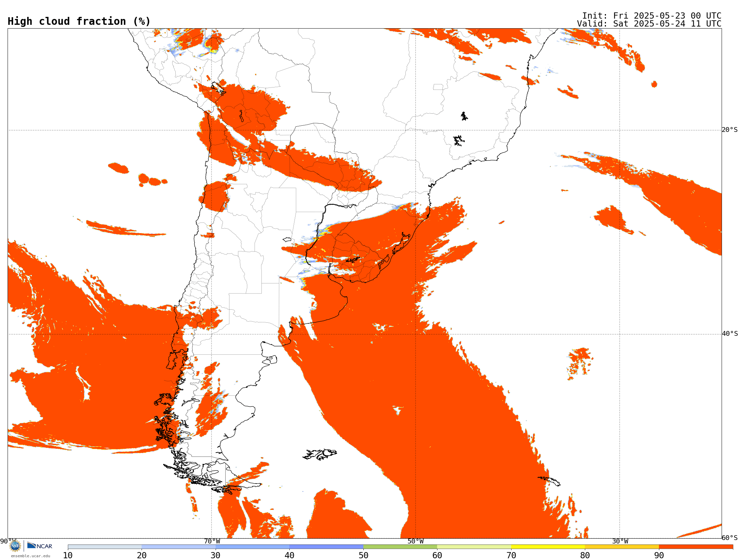Click the 40-50 periwinkle blue colorbar segment
Image resolution: width=744 pixels, height=560 pixels.
326,547
